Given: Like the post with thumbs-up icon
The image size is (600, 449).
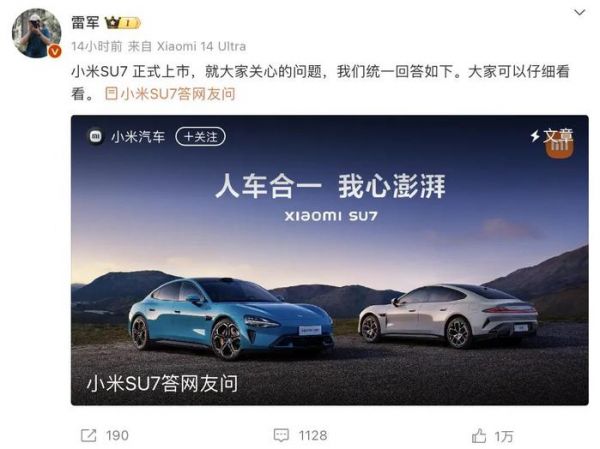Looking at the screenshot, I should (x=479, y=436).
